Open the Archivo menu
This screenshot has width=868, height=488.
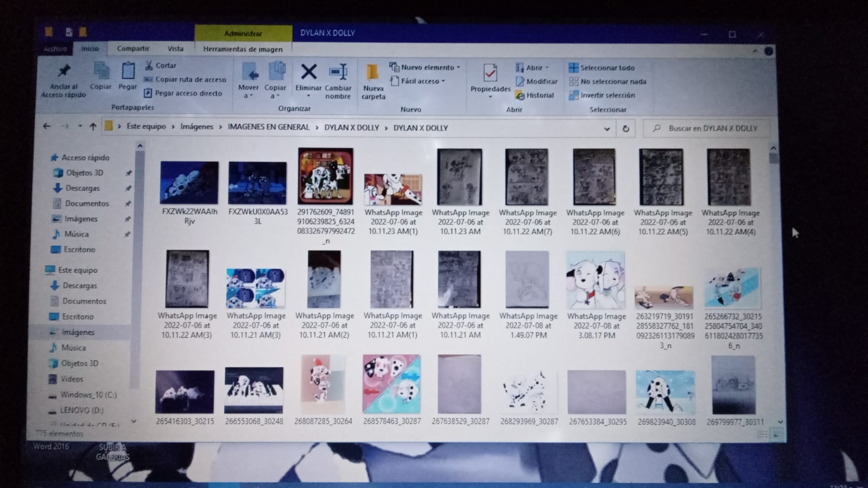point(55,49)
